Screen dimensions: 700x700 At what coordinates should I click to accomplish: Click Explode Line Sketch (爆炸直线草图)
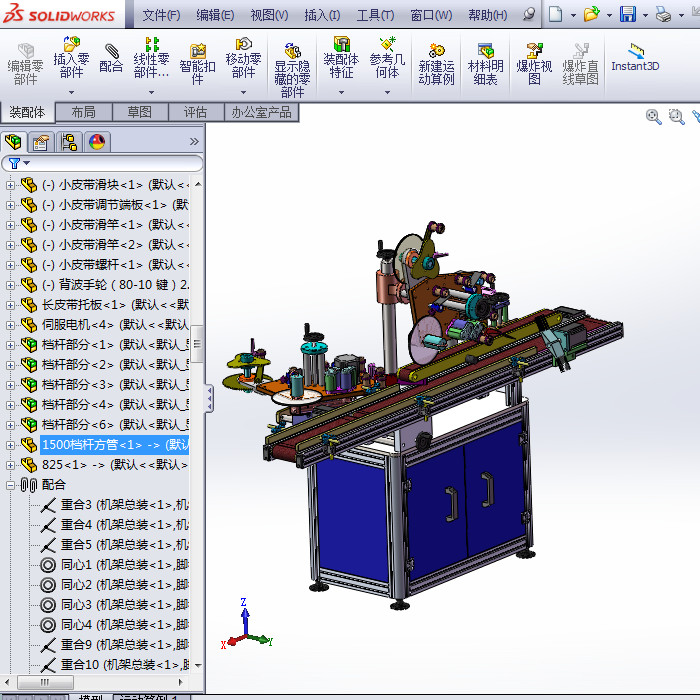[580, 64]
